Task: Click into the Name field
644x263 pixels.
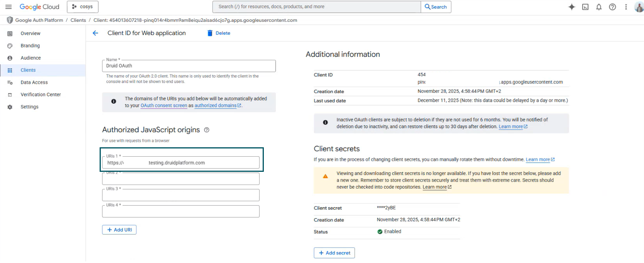Action: (189, 66)
